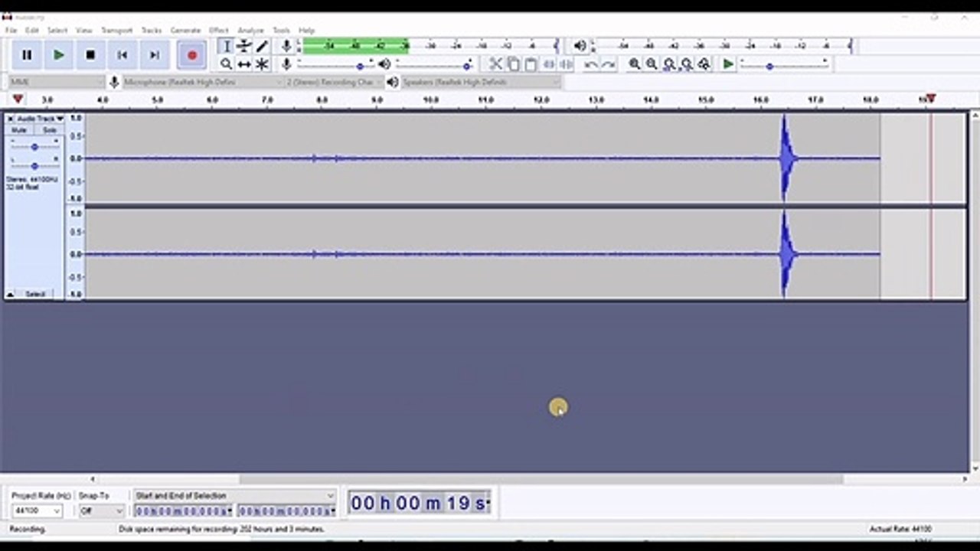
Task: Open the Edit menu
Action: coord(31,30)
